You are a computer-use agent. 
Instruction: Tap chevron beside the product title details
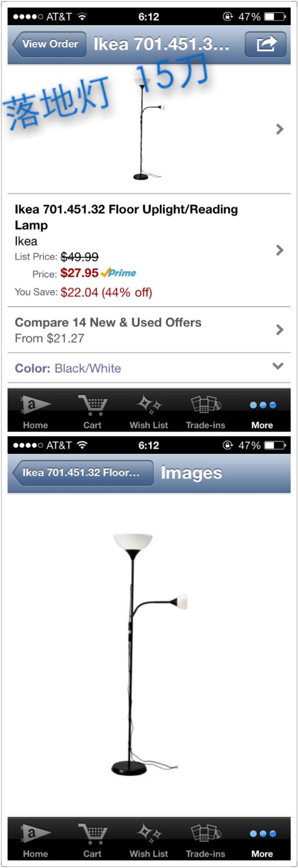coord(279,250)
